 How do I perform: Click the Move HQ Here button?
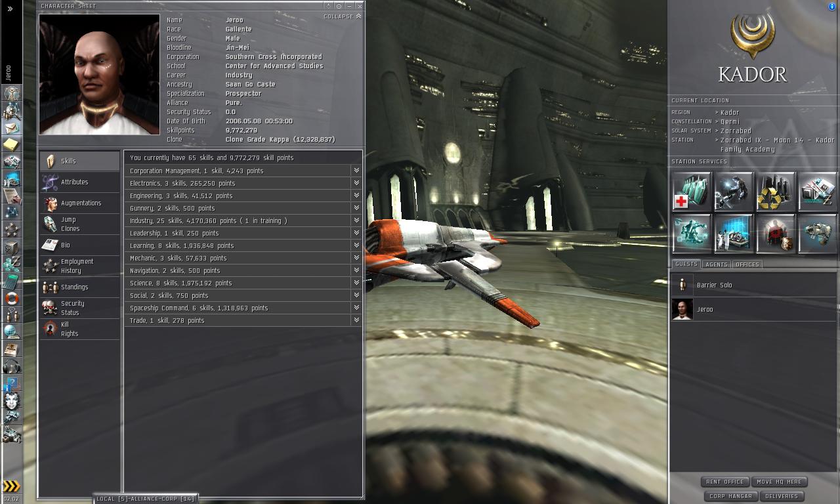[x=779, y=482]
